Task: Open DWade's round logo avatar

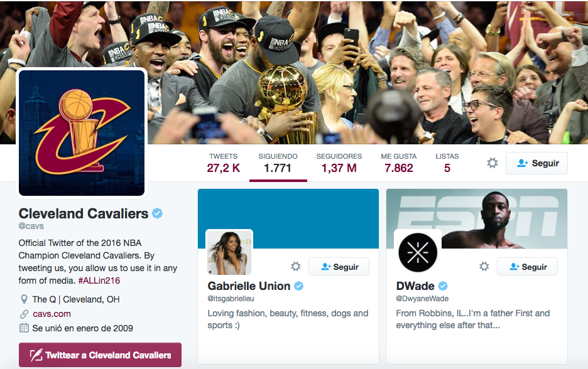Action: point(418,252)
